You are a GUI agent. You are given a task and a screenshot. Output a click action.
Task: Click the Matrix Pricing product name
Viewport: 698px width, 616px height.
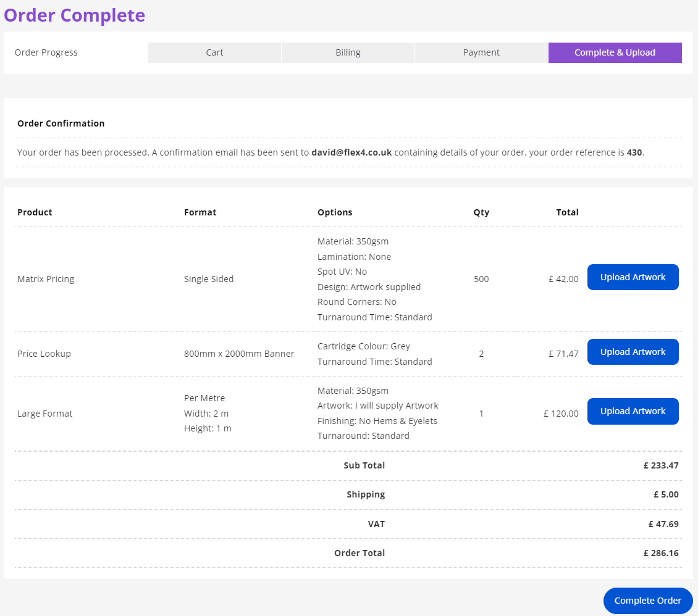(46, 279)
